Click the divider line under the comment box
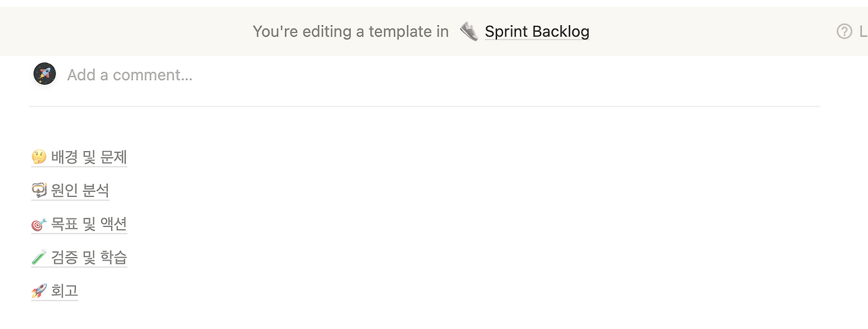This screenshot has width=868, height=329. (424, 107)
